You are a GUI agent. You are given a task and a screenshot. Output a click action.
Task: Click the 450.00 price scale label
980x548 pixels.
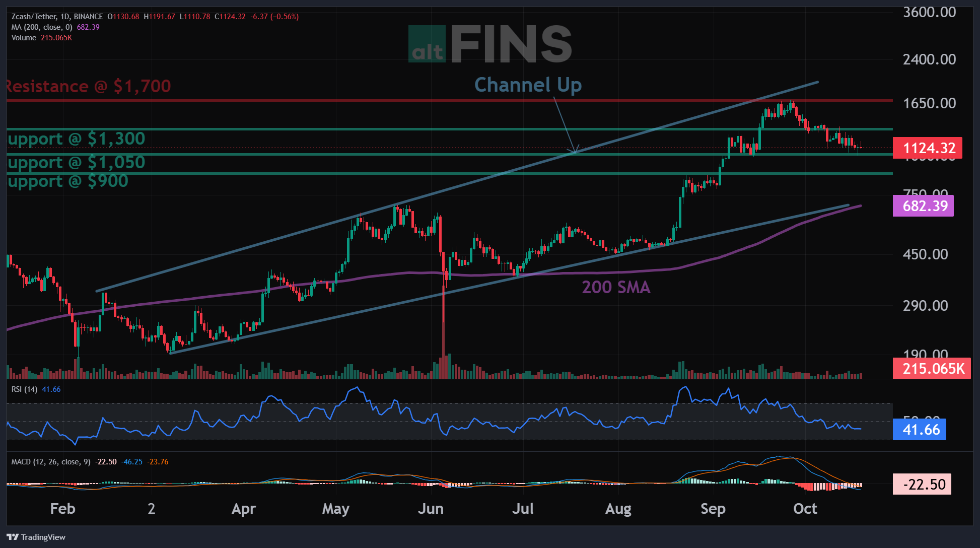926,254
